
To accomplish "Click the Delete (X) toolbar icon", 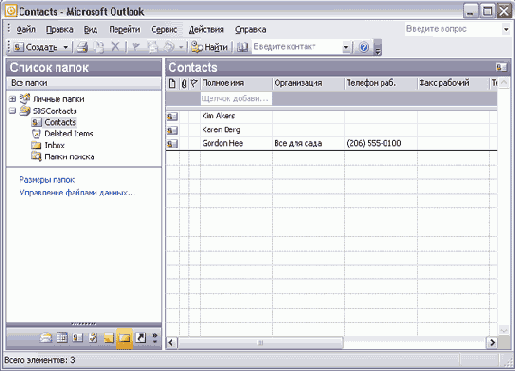I will click(115, 47).
